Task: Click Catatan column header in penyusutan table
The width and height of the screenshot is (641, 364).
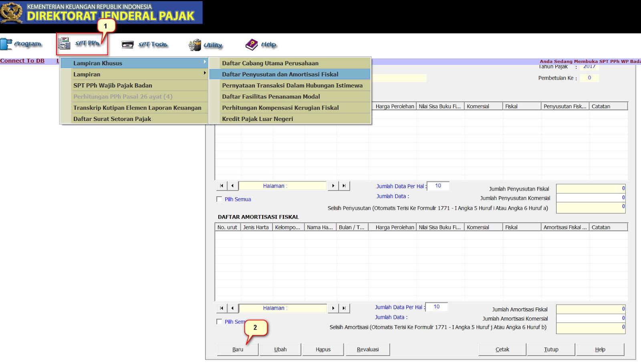Action: point(609,107)
